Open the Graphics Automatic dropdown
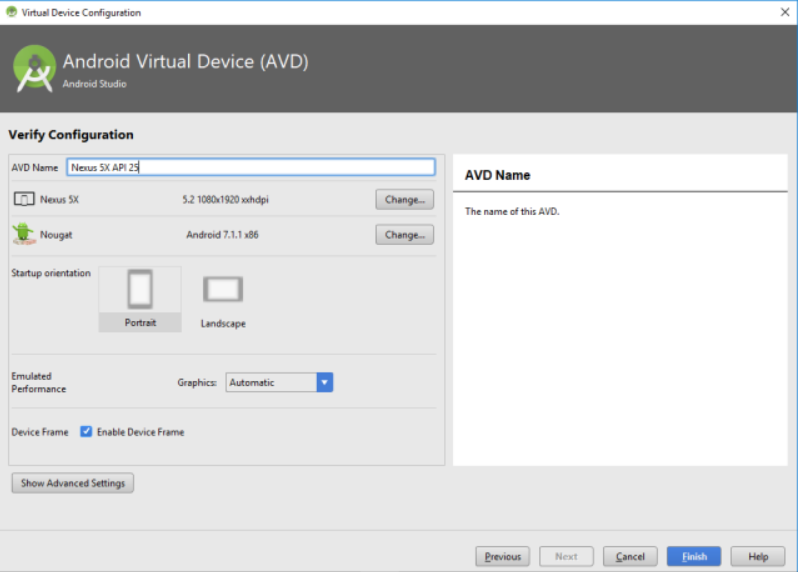Screen dimensions: 799x572 click(x=279, y=383)
